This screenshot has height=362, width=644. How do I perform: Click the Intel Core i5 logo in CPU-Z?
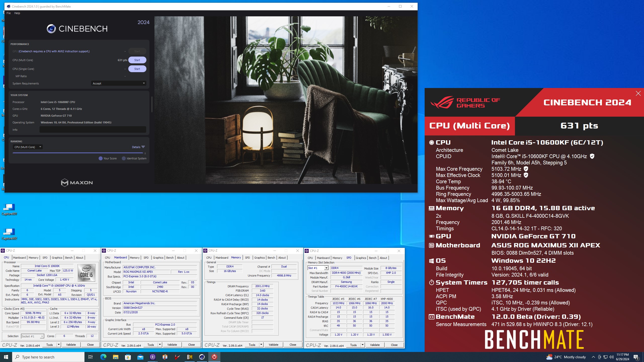pyautogui.click(x=86, y=273)
